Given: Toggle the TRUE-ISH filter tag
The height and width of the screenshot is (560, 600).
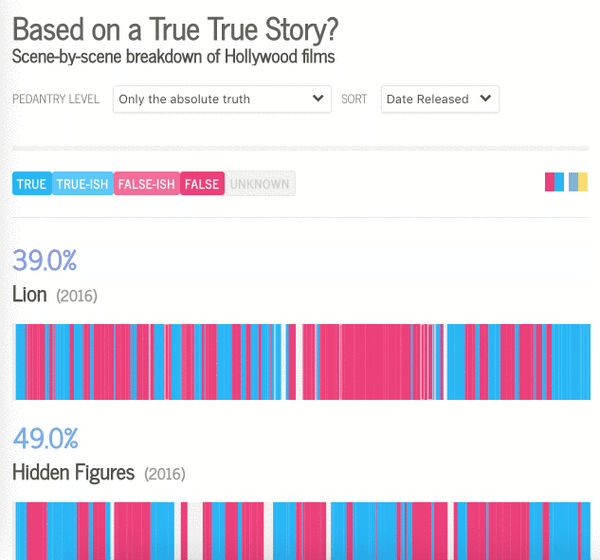Looking at the screenshot, I should point(83,184).
